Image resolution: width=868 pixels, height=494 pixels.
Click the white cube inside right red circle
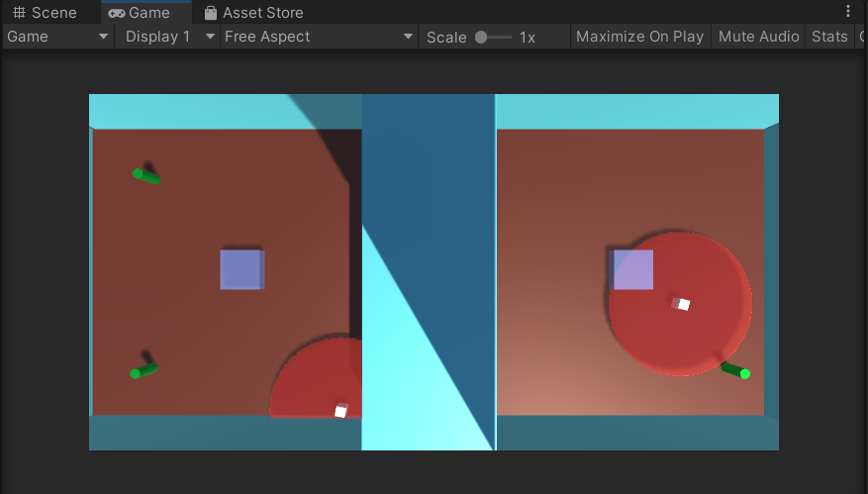coord(682,304)
